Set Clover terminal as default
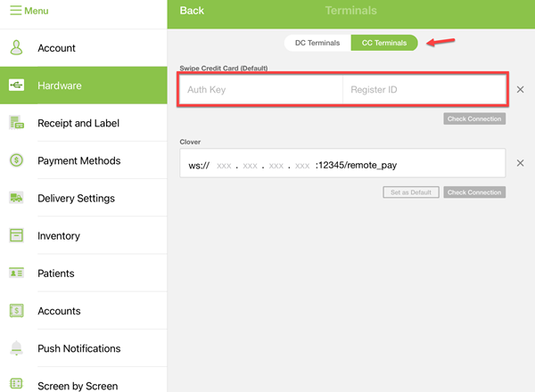 click(x=411, y=192)
